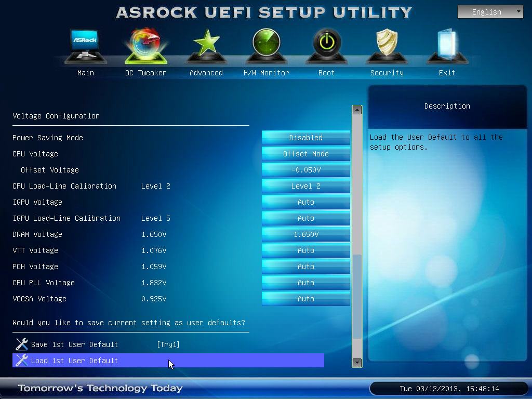Switch to the Main tab label
This screenshot has height=399, width=532.
(86, 73)
